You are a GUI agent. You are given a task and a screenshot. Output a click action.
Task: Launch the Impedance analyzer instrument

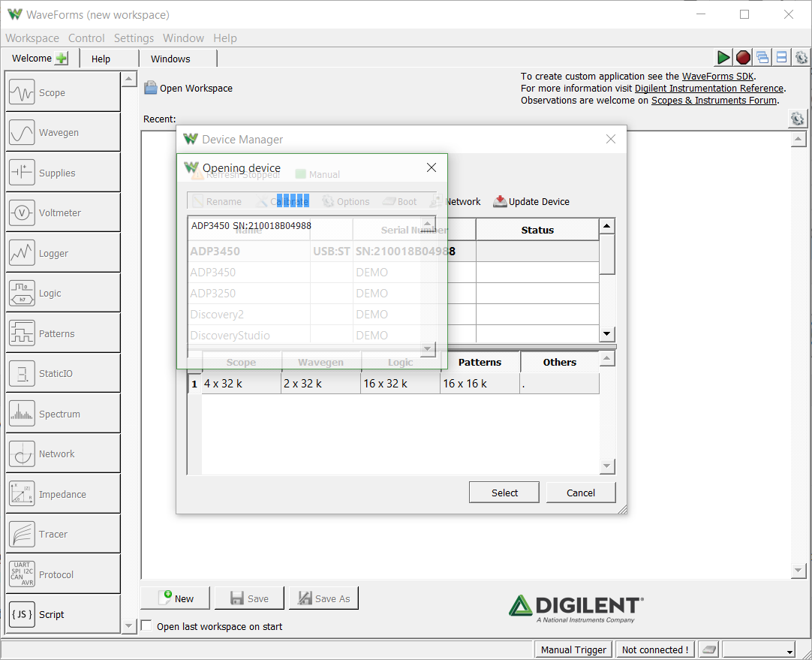coord(62,494)
